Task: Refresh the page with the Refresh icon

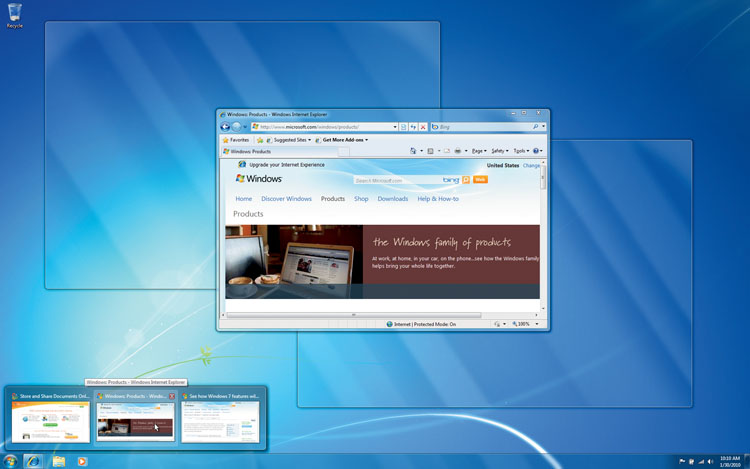Action: (413, 127)
